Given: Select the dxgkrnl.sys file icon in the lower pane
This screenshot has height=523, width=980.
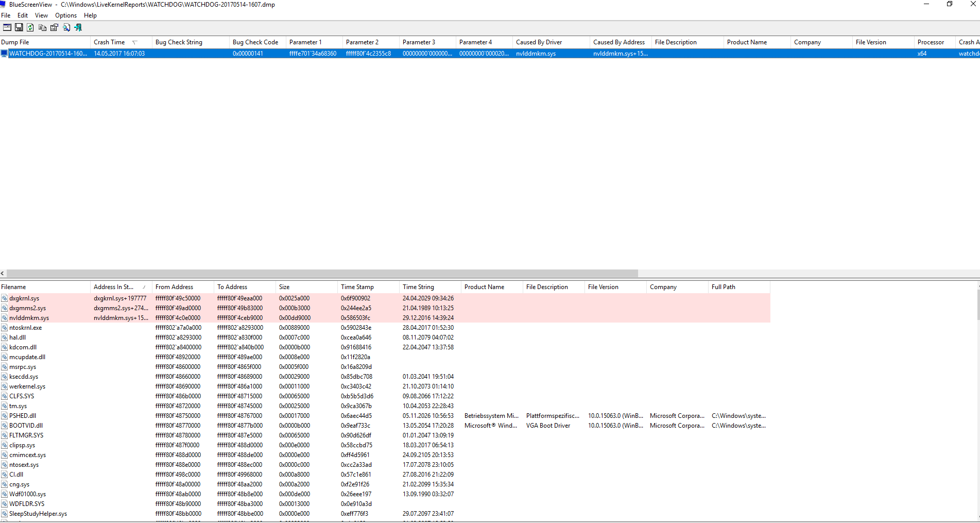Looking at the screenshot, I should (4, 298).
